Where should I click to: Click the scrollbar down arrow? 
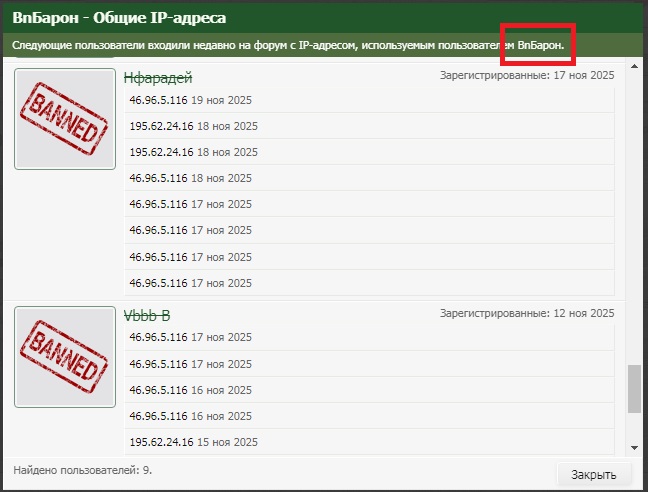click(634, 447)
